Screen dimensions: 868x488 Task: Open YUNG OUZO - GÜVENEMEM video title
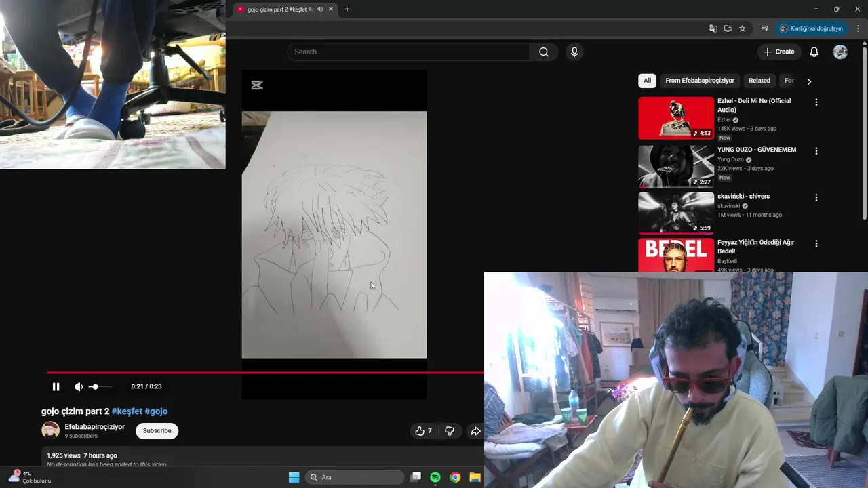click(x=757, y=150)
